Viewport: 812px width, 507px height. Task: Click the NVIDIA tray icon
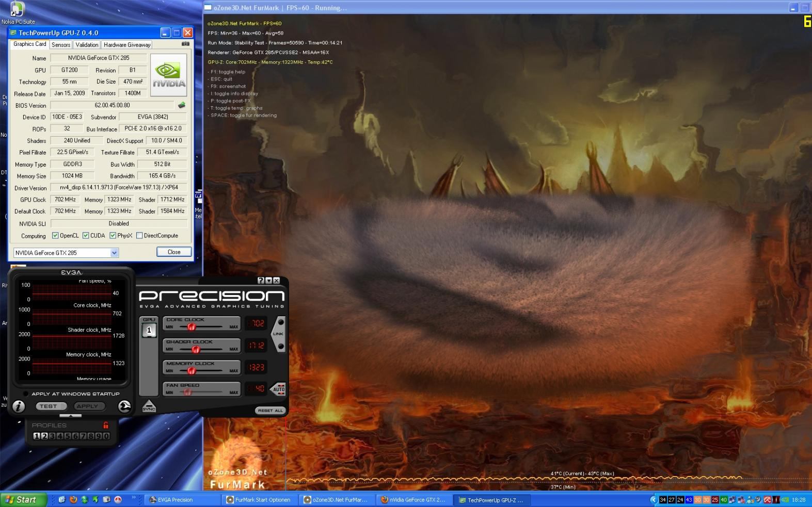(x=785, y=500)
